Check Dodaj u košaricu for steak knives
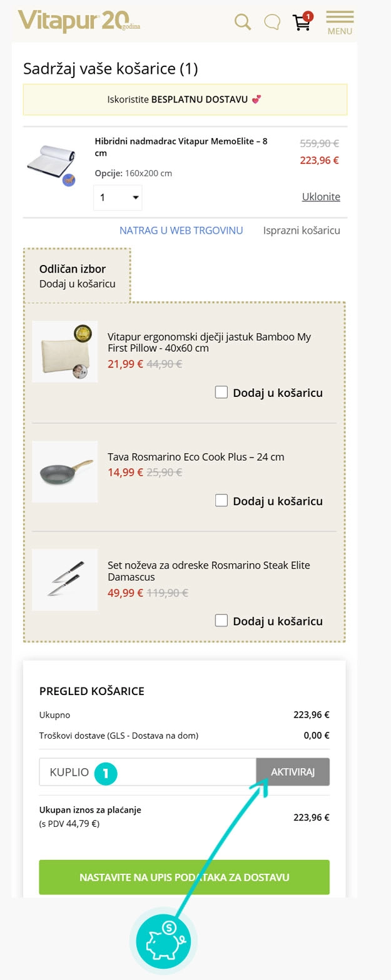391x980 pixels. (221, 621)
